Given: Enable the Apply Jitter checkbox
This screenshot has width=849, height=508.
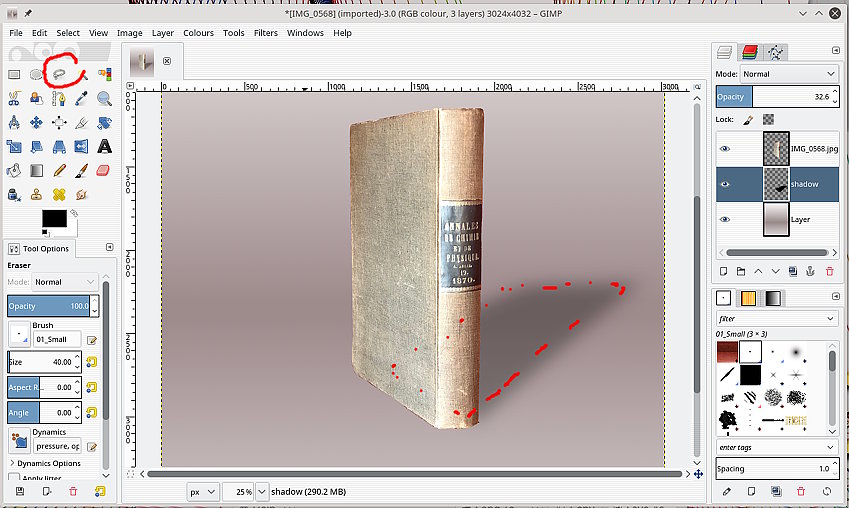Looking at the screenshot, I should coord(14,478).
